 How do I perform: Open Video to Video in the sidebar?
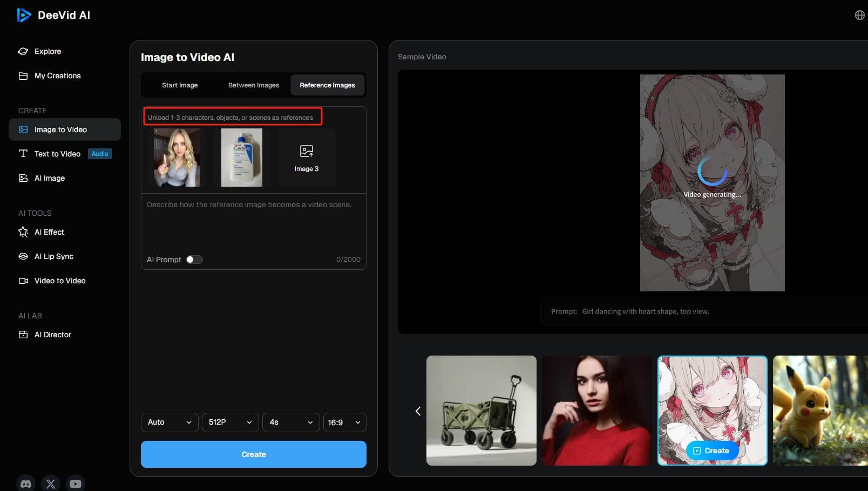(x=60, y=281)
